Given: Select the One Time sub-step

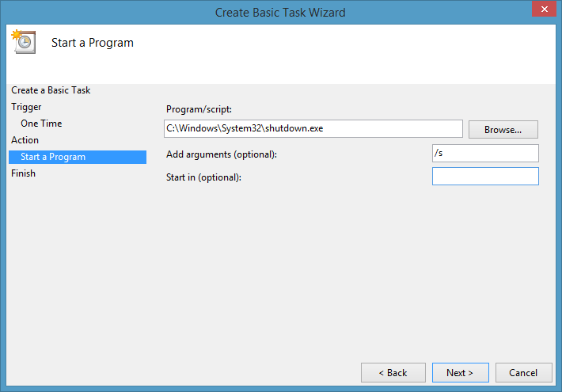Looking at the screenshot, I should 41,124.
